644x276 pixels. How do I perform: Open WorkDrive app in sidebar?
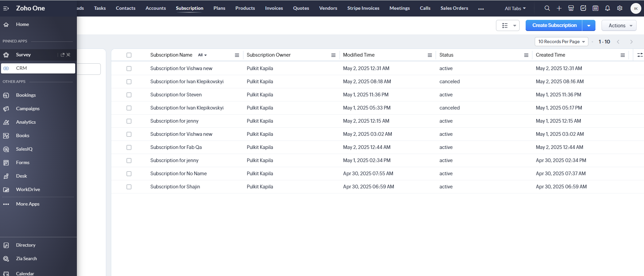pyautogui.click(x=28, y=189)
